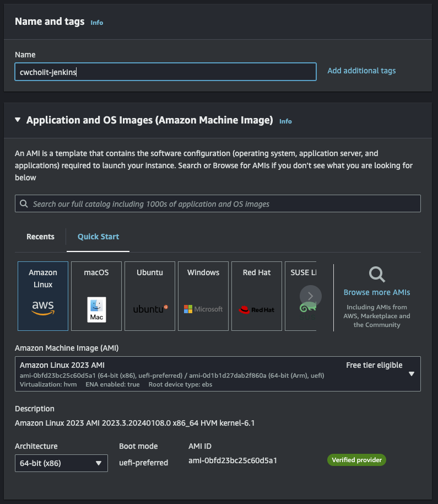
Task: Click the Name and tags heading
Action: tap(50, 22)
